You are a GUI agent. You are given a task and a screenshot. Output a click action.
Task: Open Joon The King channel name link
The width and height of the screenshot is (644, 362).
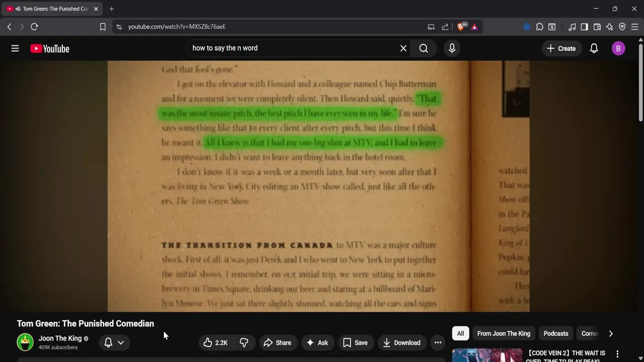[60, 338]
